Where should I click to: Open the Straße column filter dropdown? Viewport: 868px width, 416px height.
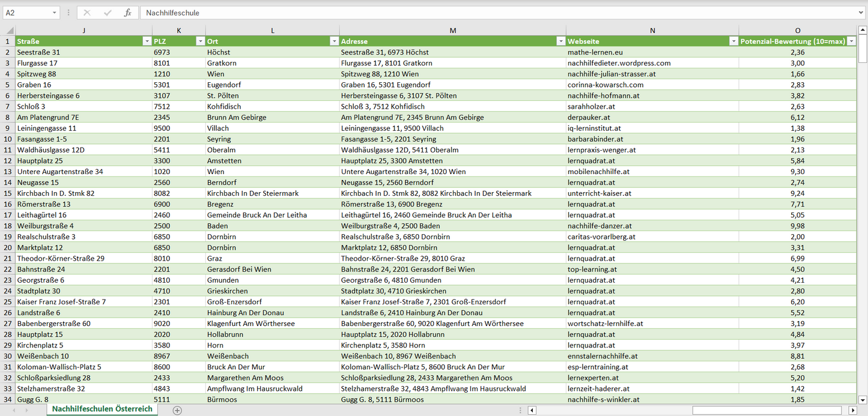click(x=147, y=41)
